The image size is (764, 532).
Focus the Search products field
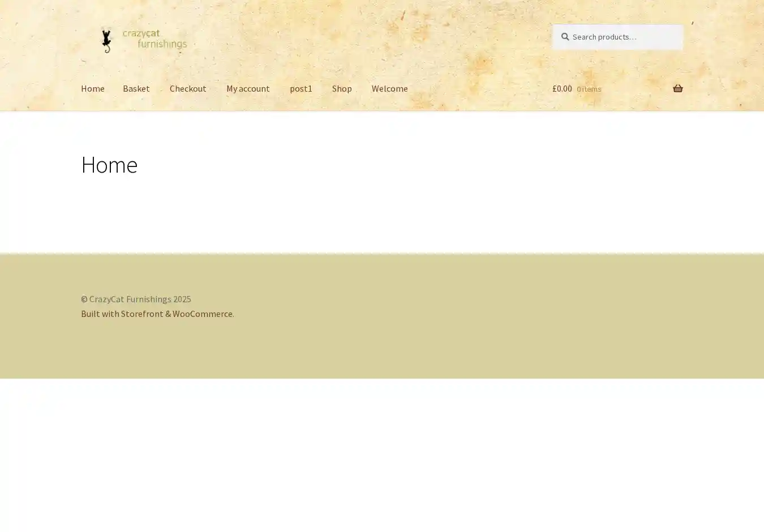point(623,37)
